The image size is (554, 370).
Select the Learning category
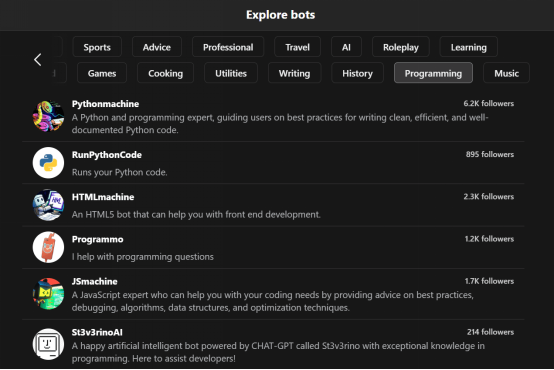[x=468, y=47]
